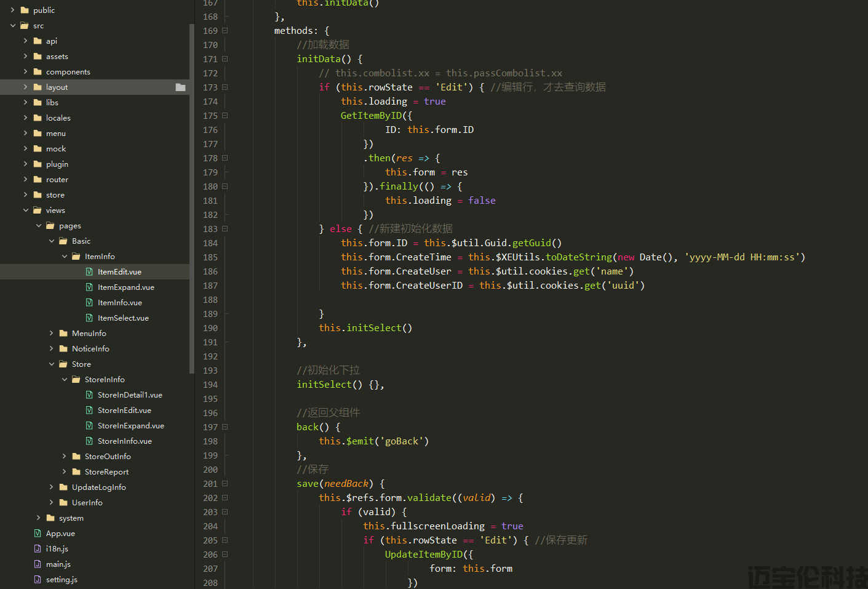Select the UpdateLogInfo folder
The height and width of the screenshot is (589, 868).
[x=98, y=487]
